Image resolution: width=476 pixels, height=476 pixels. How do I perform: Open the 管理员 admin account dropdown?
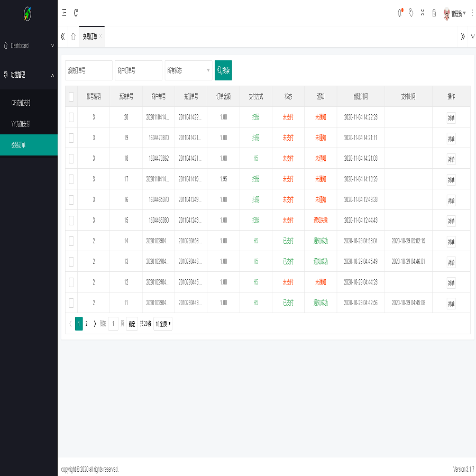coord(457,13)
